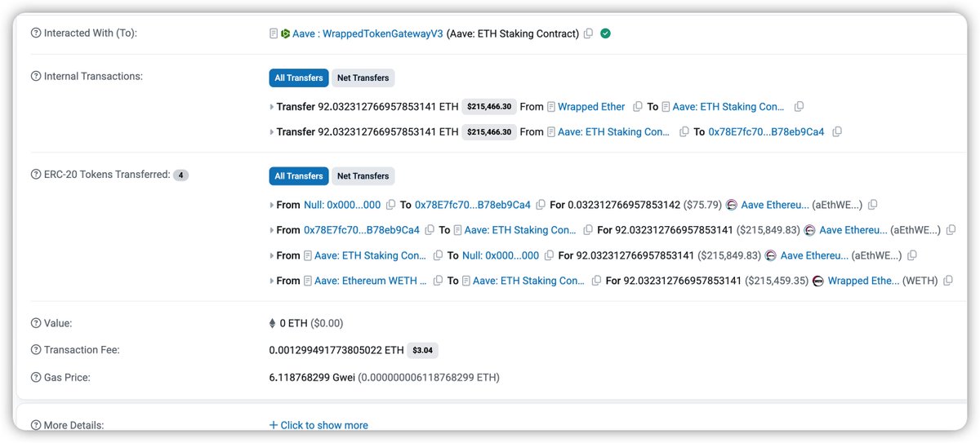The width and height of the screenshot is (980, 443).
Task: Click the Aave logo icon beside WrappedTokenGatewayV3
Action: pyautogui.click(x=285, y=34)
